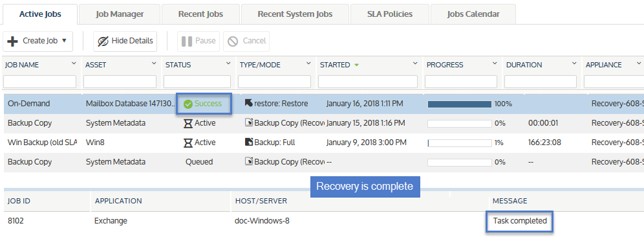
Task: Click the hourglass icon for January 15 Backup Copy
Action: coord(188,123)
